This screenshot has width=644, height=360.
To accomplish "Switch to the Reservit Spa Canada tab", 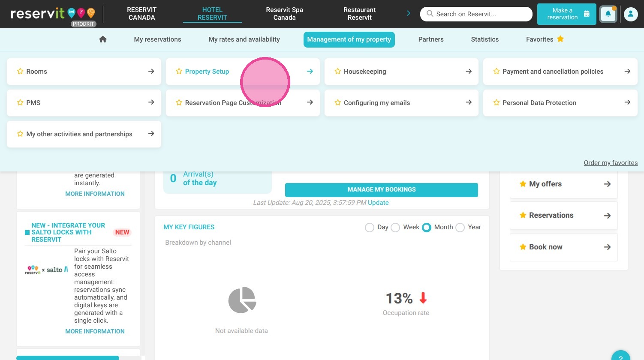I will pyautogui.click(x=284, y=14).
